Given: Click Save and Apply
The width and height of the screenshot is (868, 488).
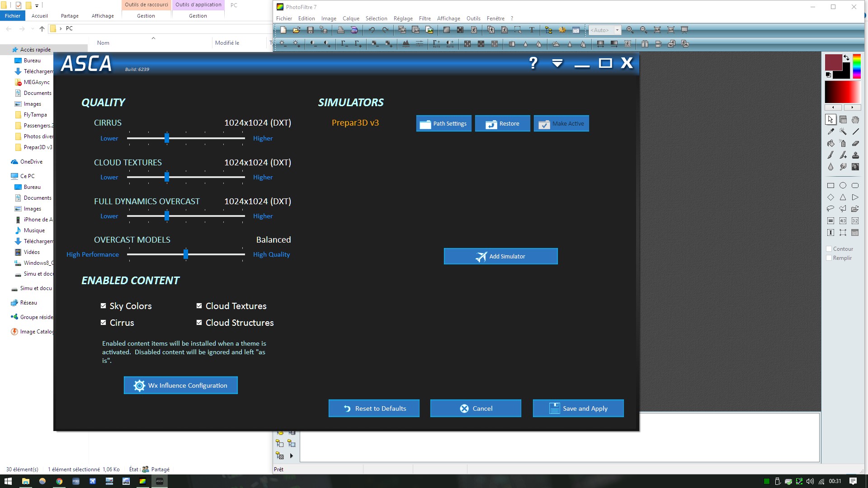Looking at the screenshot, I should point(578,408).
